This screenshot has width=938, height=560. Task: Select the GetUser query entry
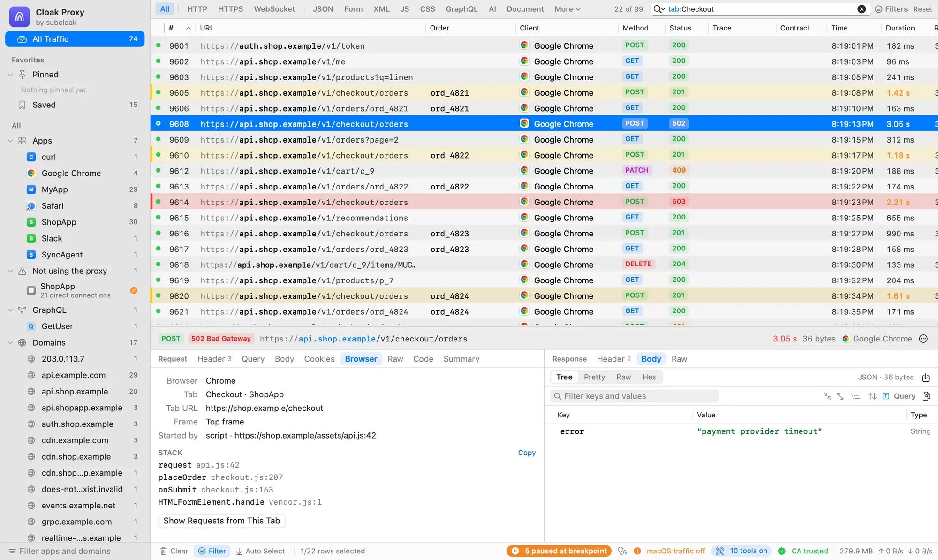75,326
